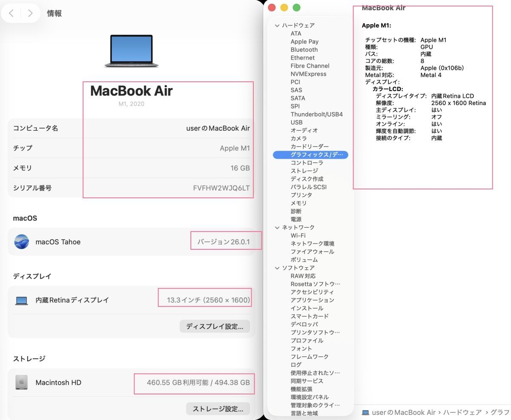
Task: Click the MacBook Air laptop image
Action: point(132,51)
